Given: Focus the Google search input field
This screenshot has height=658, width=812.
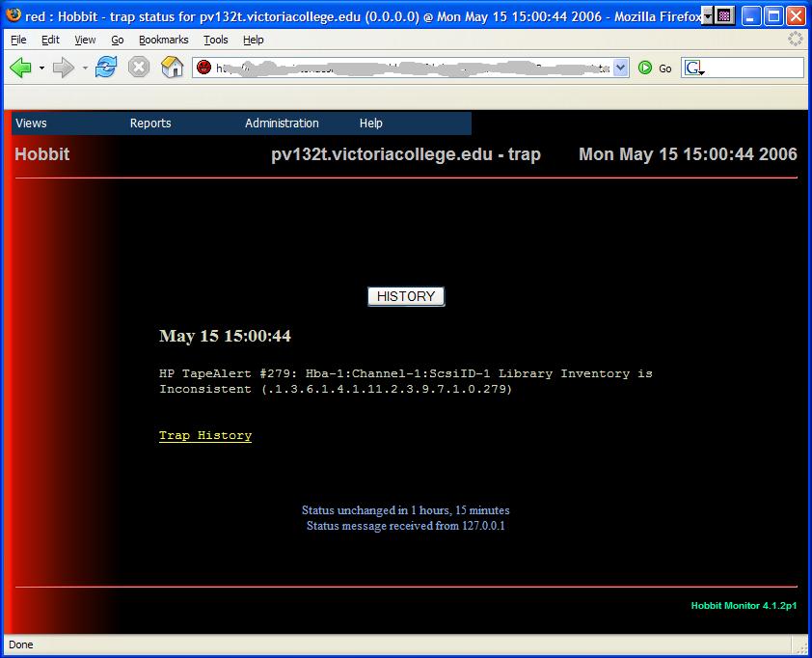Looking at the screenshot, I should (x=754, y=69).
